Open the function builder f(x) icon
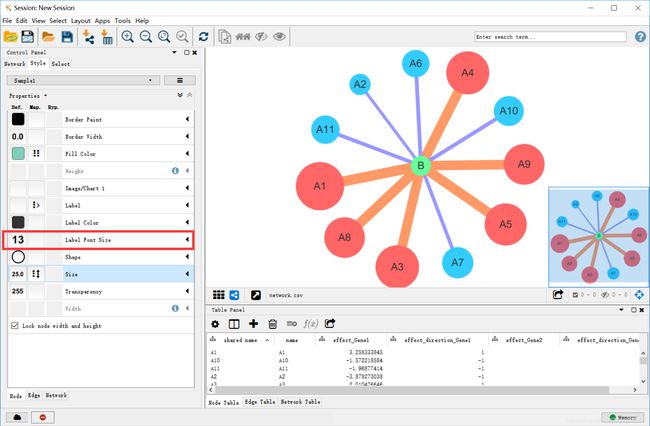The height and width of the screenshot is (426, 650). [310, 324]
